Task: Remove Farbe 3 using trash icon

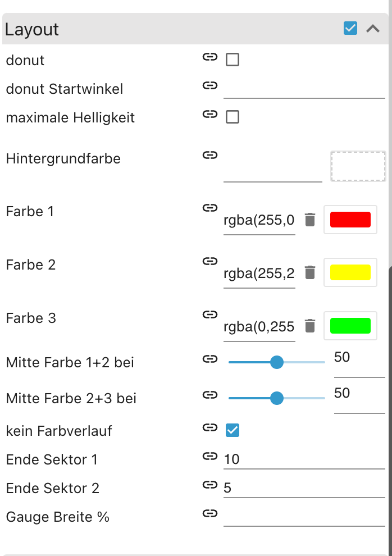Action: (x=310, y=326)
